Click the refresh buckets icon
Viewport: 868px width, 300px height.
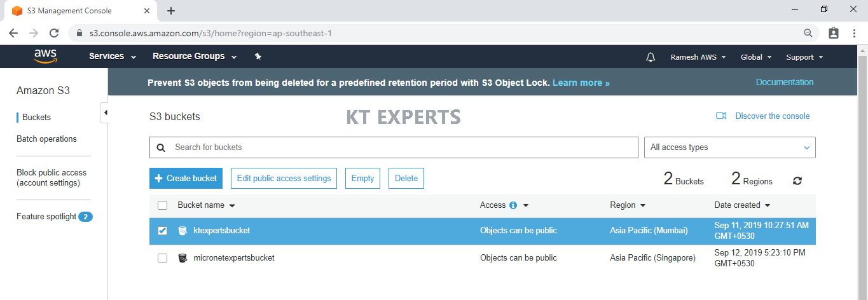pyautogui.click(x=797, y=181)
